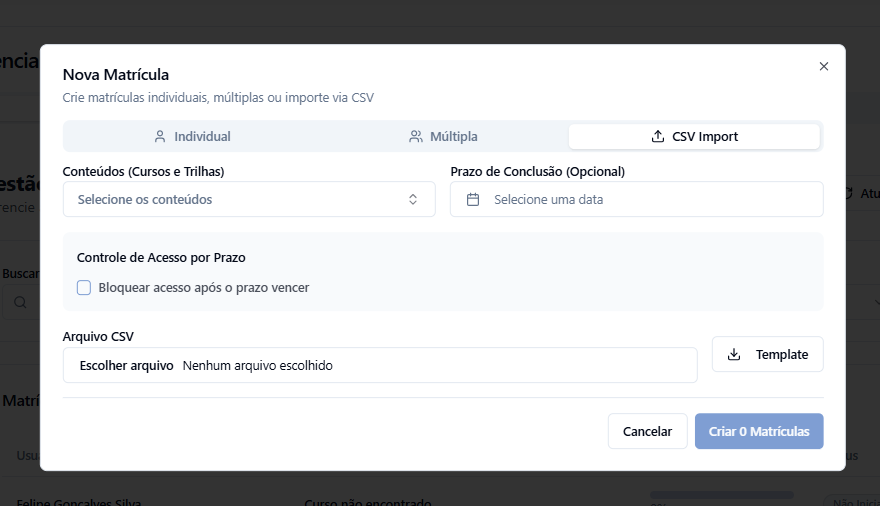The image size is (880, 506).
Task: Click the chevrons on the Conteúdos dropdown
Action: 413,199
